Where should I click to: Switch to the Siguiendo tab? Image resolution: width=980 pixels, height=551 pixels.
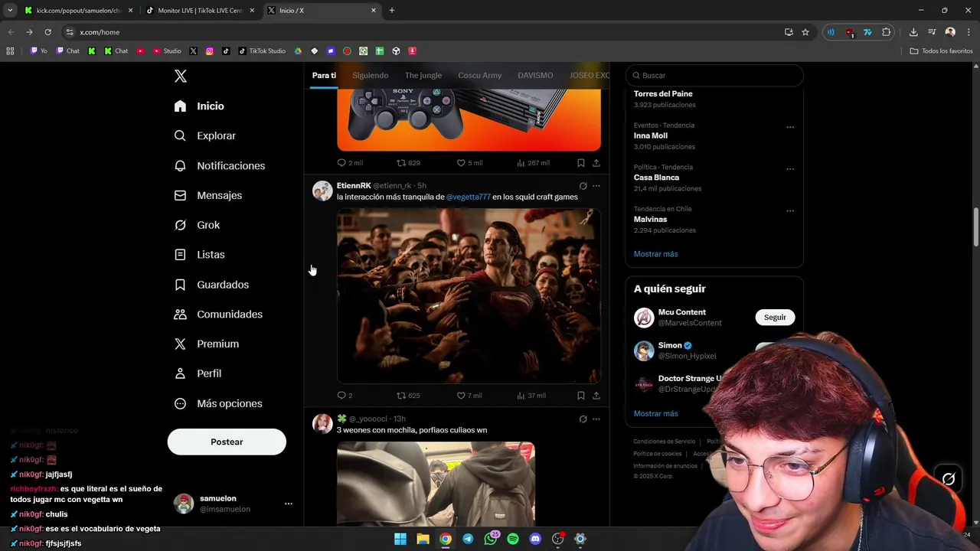371,75
